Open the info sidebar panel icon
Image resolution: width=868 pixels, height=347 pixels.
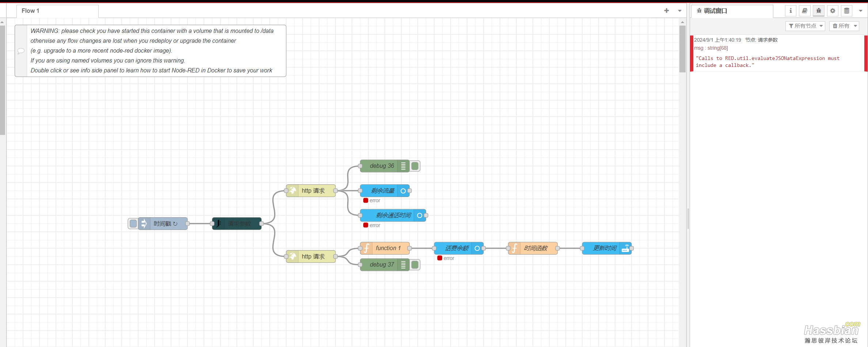click(x=790, y=11)
